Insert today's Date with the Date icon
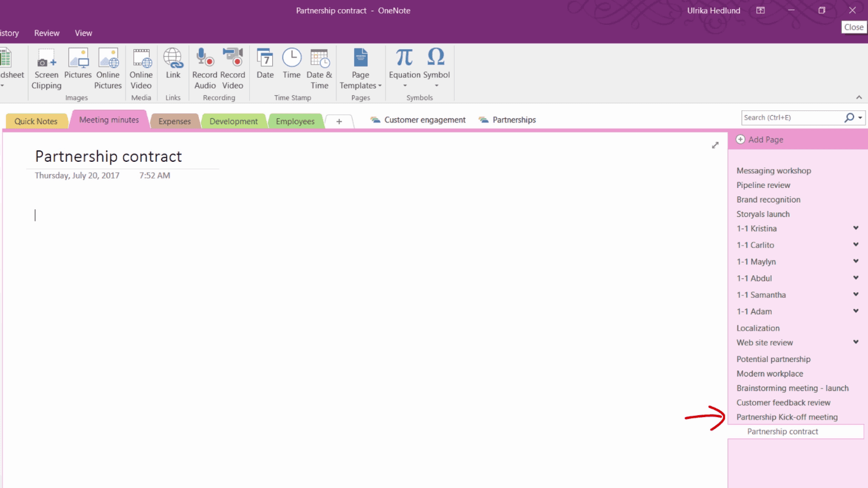 [265, 64]
